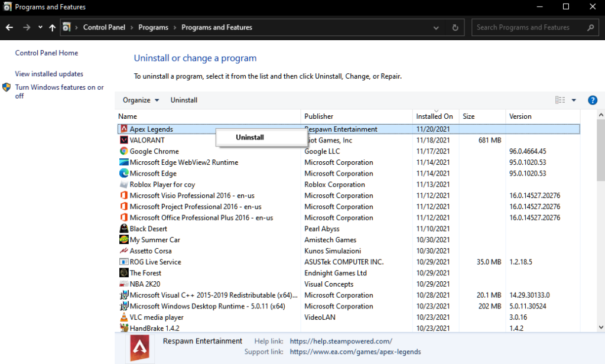605x364 pixels.
Task: Click the Programs breadcrumb
Action: click(x=153, y=27)
